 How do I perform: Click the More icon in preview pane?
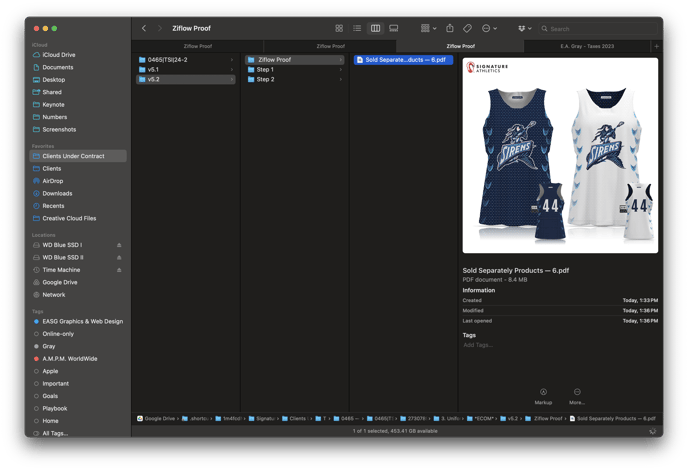click(577, 392)
